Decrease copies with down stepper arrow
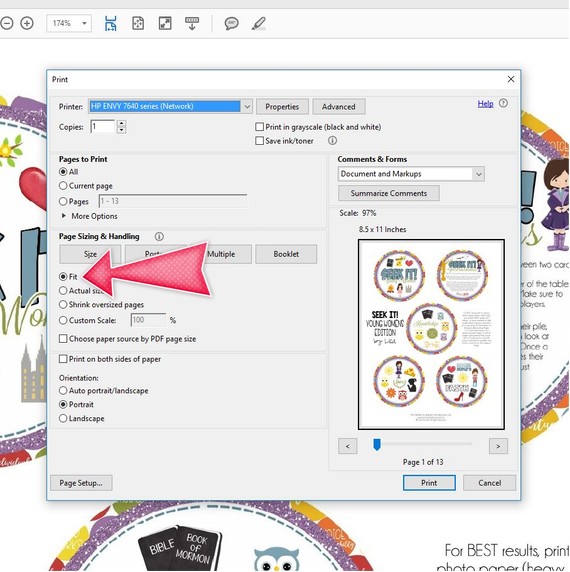 122,130
